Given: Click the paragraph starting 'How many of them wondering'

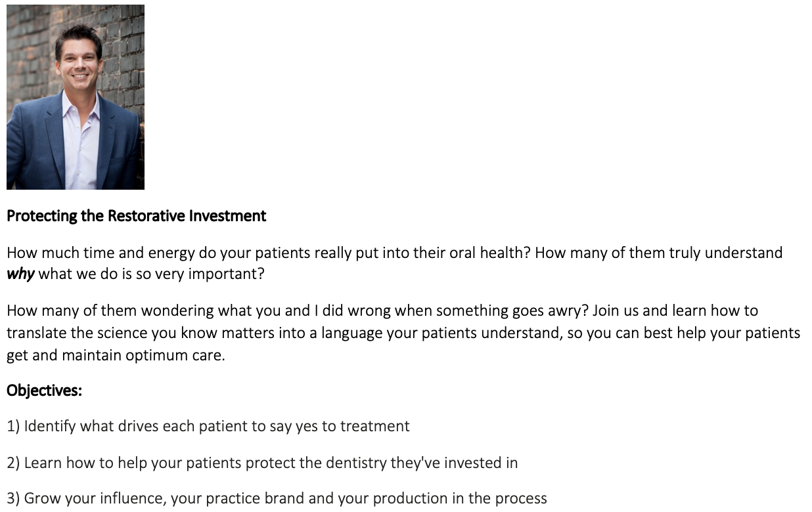Looking at the screenshot, I should coord(403,333).
